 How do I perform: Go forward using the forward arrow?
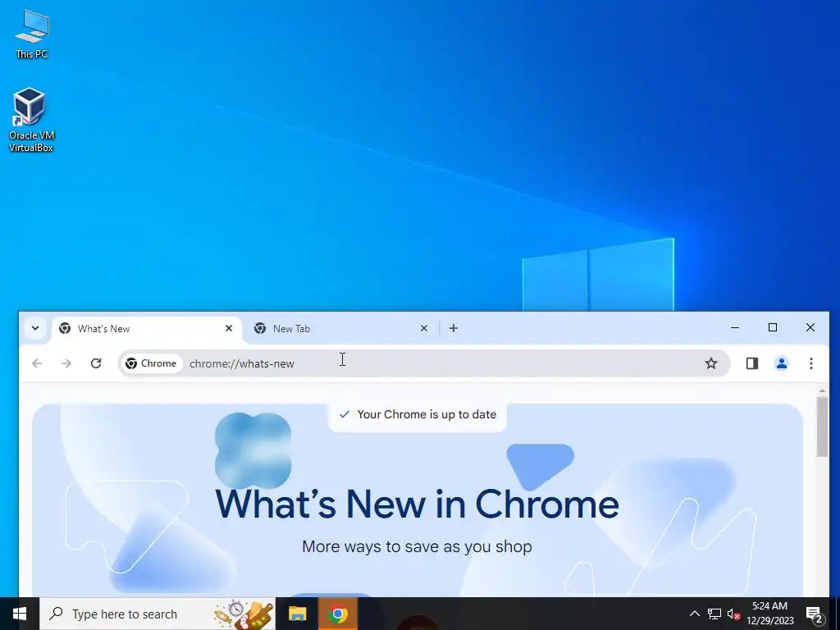(66, 363)
